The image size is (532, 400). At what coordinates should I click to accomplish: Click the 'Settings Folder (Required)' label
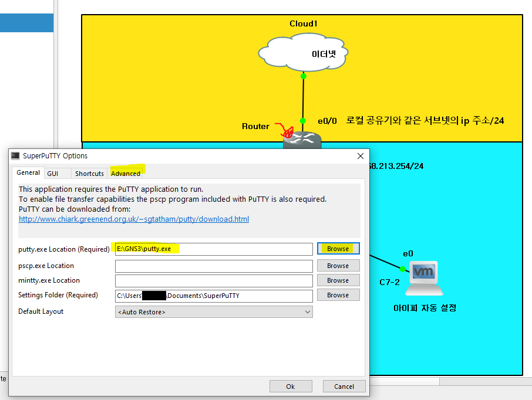point(58,295)
